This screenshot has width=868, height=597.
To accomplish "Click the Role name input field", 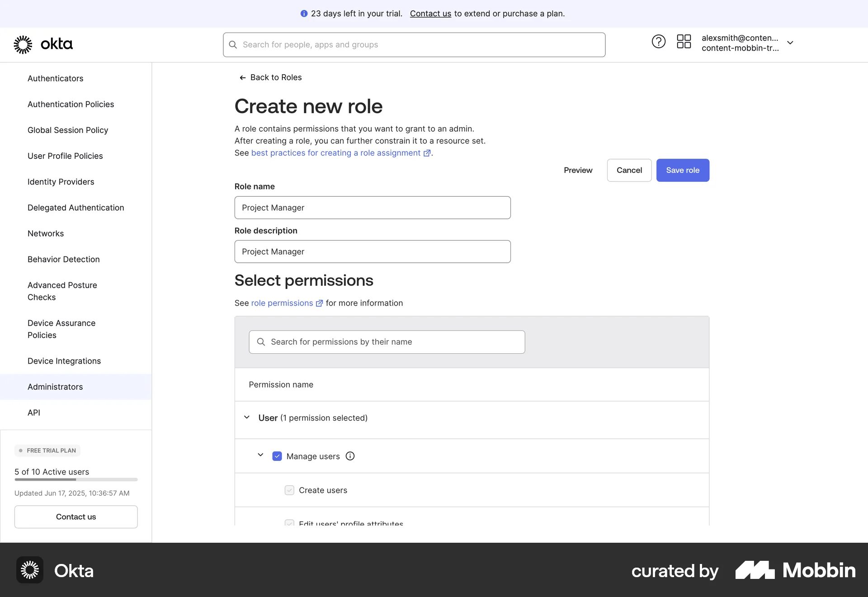I will [372, 208].
